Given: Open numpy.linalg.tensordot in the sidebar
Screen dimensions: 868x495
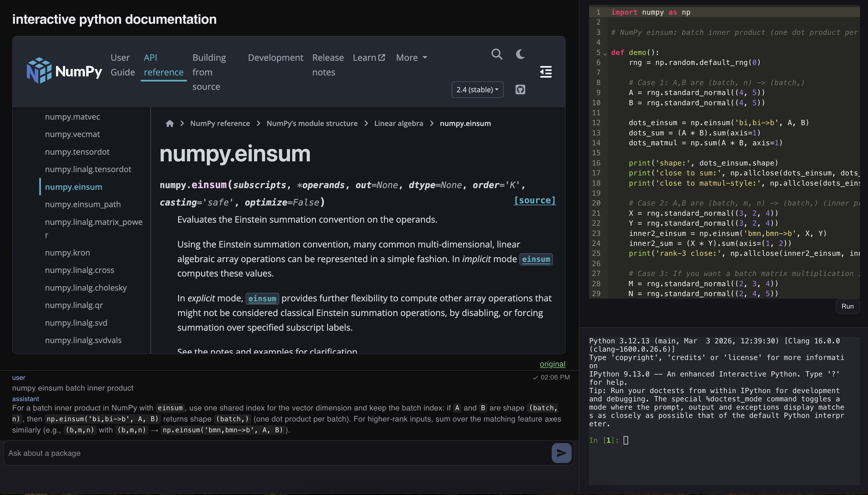Looking at the screenshot, I should [x=88, y=169].
